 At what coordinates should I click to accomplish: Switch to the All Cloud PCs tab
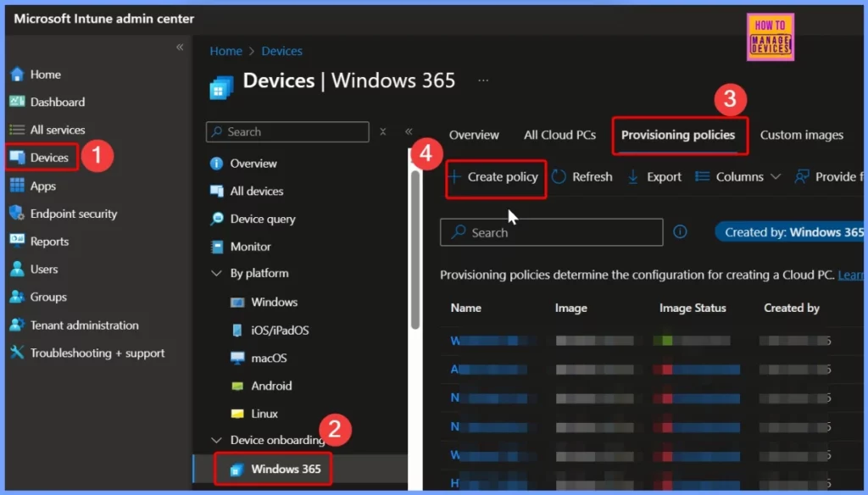(x=559, y=135)
